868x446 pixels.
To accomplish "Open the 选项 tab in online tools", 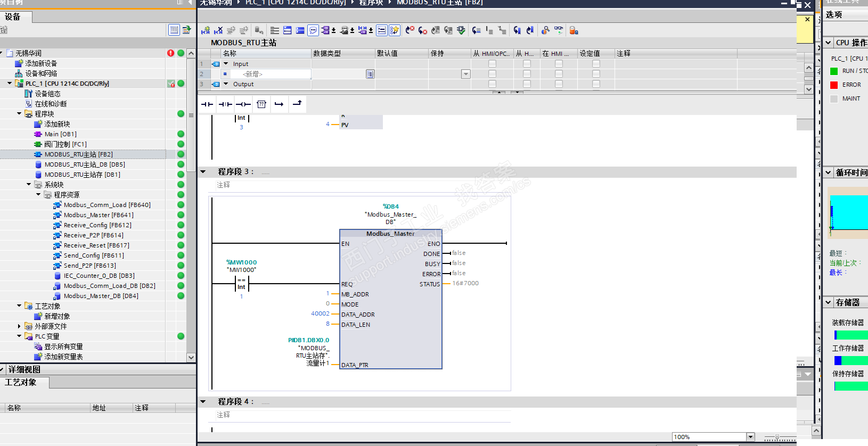I will (x=834, y=15).
